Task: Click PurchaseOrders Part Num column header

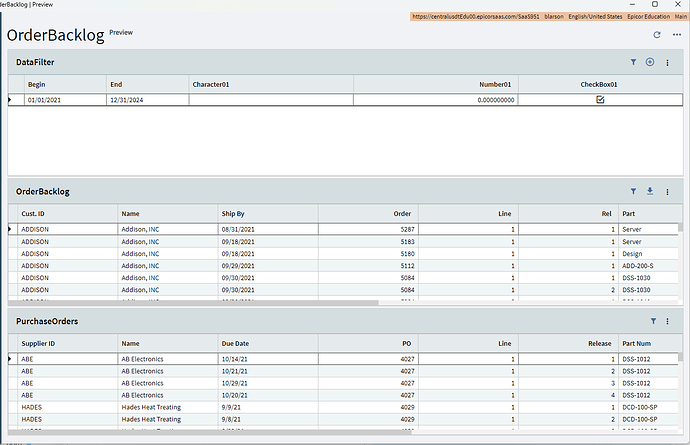Action: (648, 344)
